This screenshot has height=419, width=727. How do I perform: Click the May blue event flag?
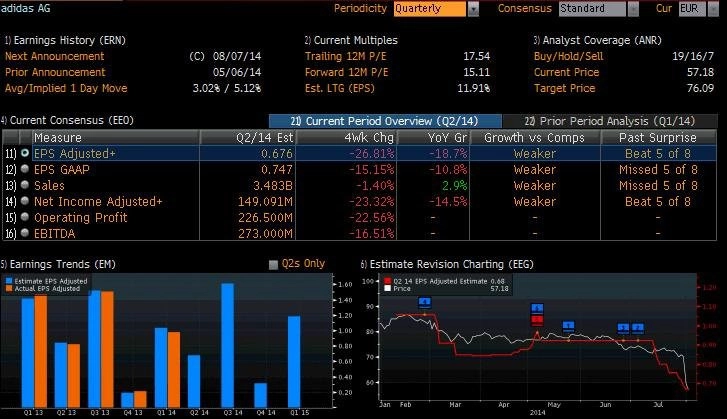(x=568, y=326)
